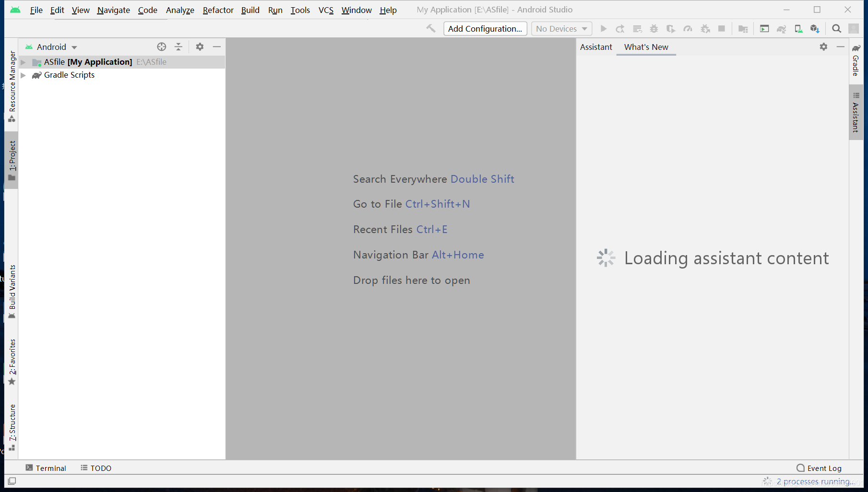Open the Navigate menu
Viewport: 868px width, 492px height.
point(114,10)
